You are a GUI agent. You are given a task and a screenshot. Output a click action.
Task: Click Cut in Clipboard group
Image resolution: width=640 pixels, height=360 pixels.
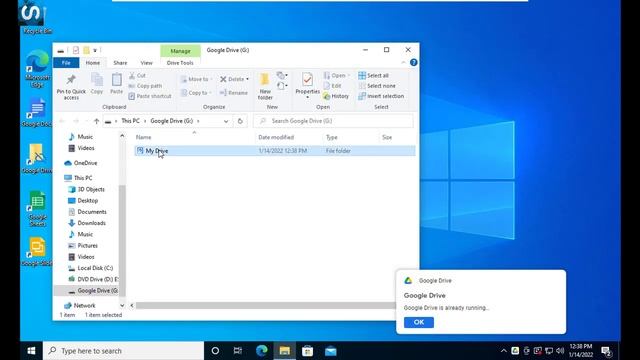coord(137,76)
